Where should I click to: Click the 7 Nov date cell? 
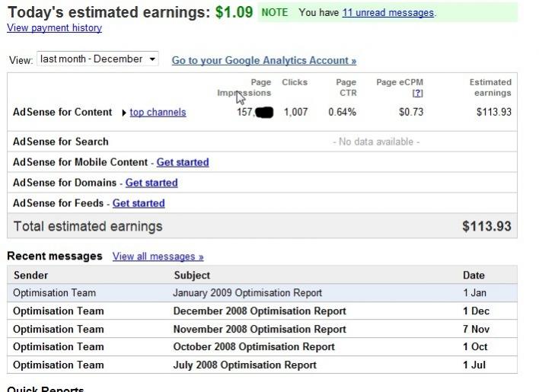click(x=476, y=329)
